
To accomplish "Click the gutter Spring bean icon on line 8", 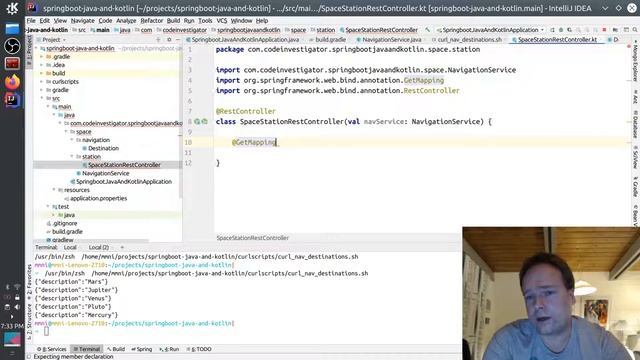I will point(197,121).
